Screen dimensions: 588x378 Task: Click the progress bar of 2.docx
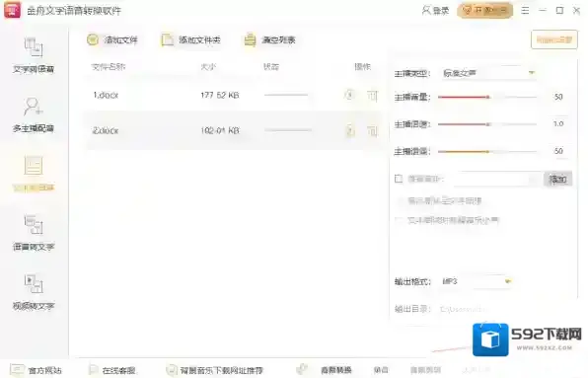coord(288,130)
